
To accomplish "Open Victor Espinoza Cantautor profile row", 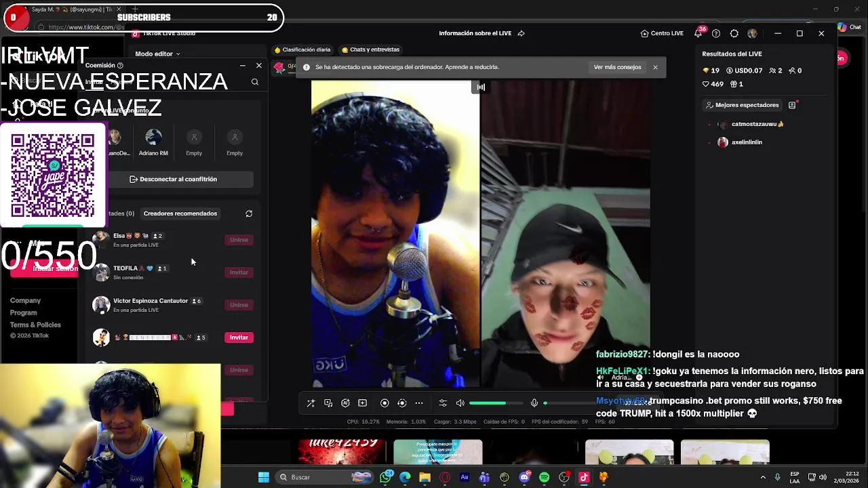I will point(173,305).
